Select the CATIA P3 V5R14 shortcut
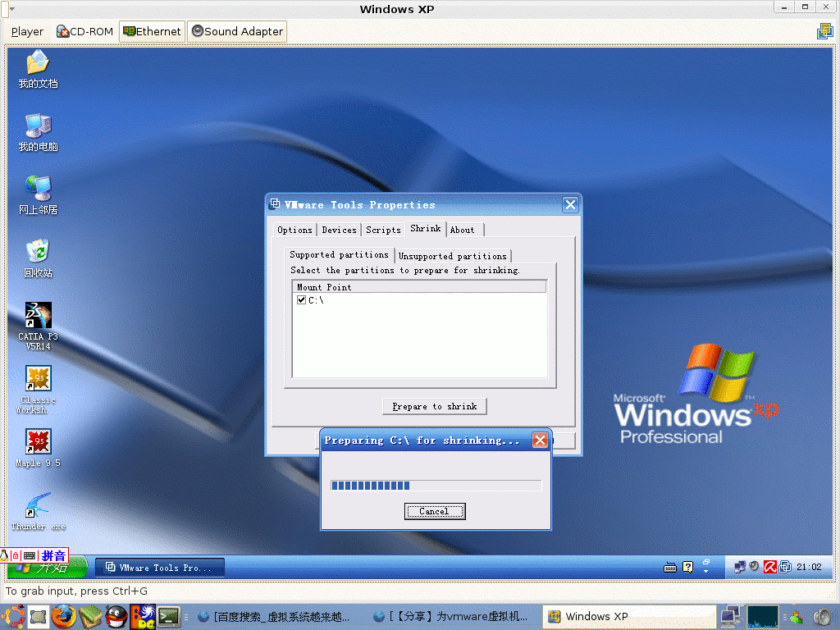The height and width of the screenshot is (630, 840). pos(38,326)
